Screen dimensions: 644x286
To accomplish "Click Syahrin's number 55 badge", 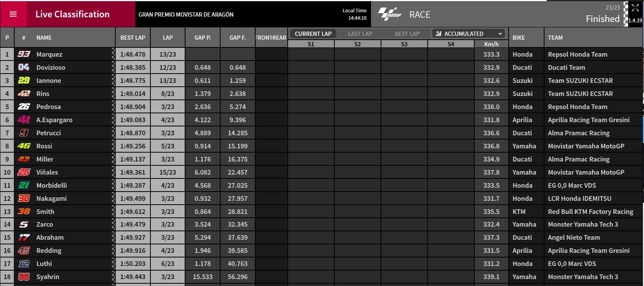I will (x=24, y=277).
